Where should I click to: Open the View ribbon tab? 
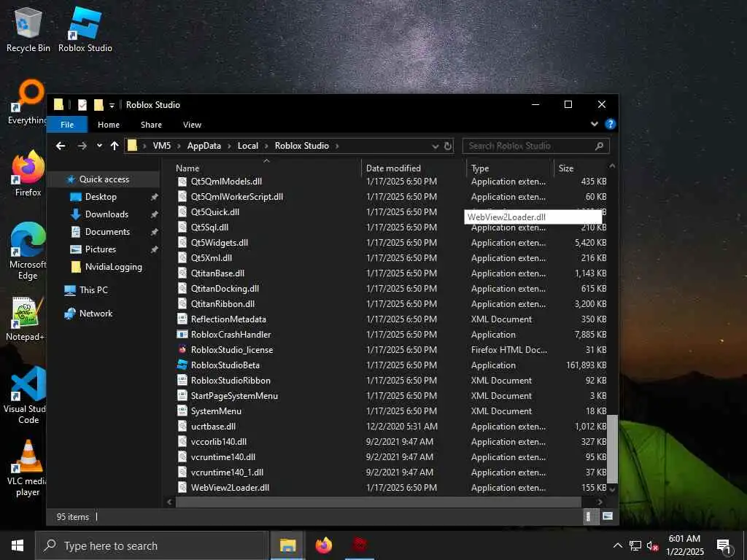pos(192,125)
